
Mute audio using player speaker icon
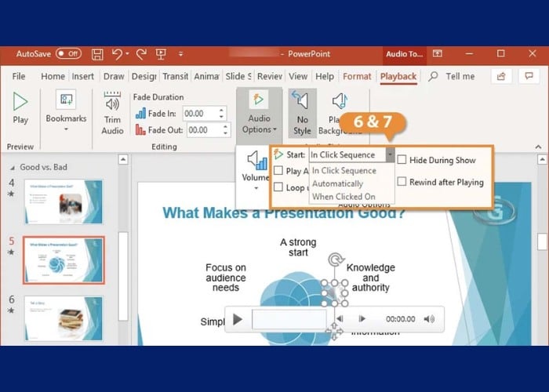click(x=429, y=319)
